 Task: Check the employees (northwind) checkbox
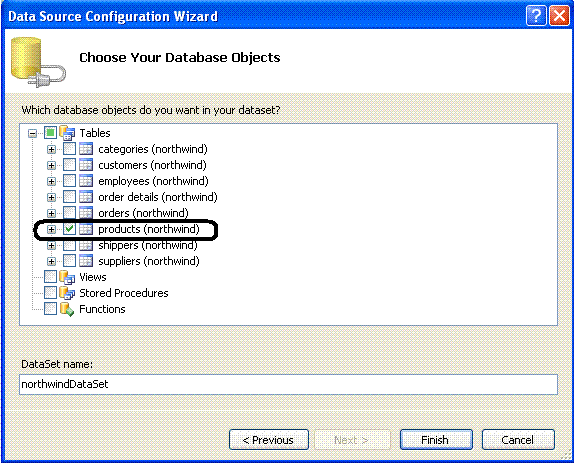tap(69, 181)
